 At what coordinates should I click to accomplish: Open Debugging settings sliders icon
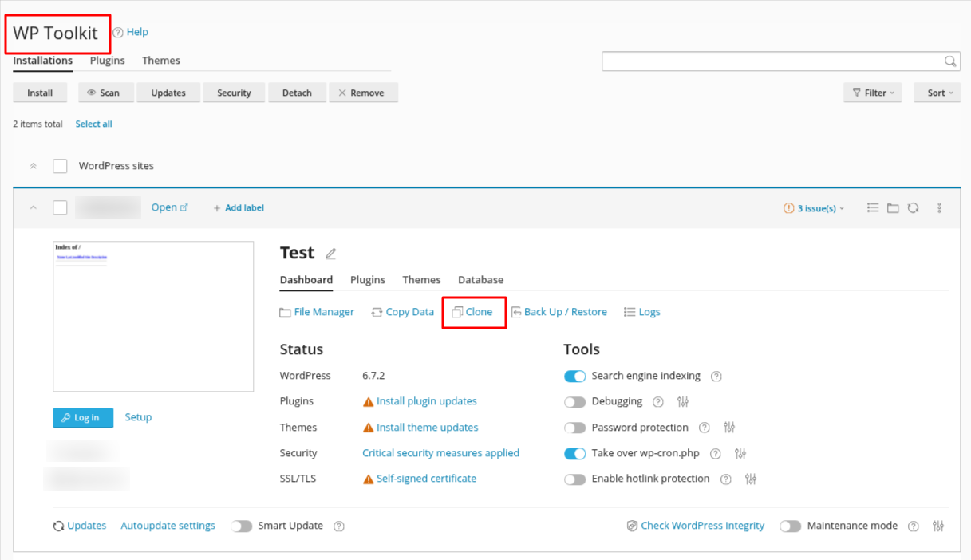pyautogui.click(x=682, y=402)
